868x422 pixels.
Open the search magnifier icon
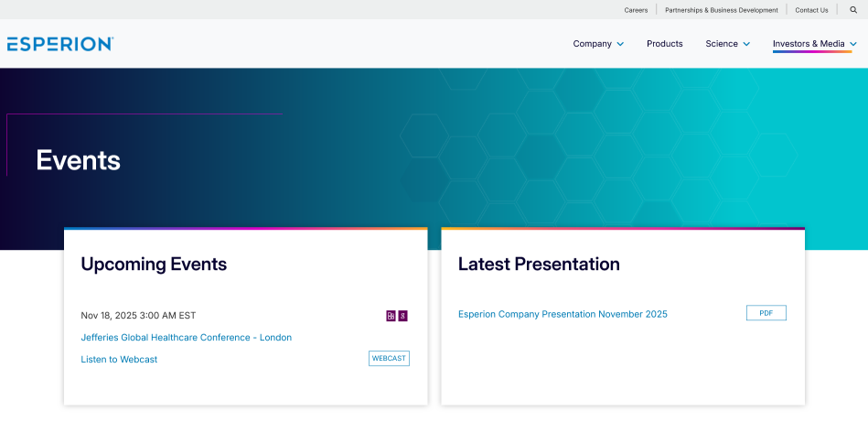click(853, 10)
